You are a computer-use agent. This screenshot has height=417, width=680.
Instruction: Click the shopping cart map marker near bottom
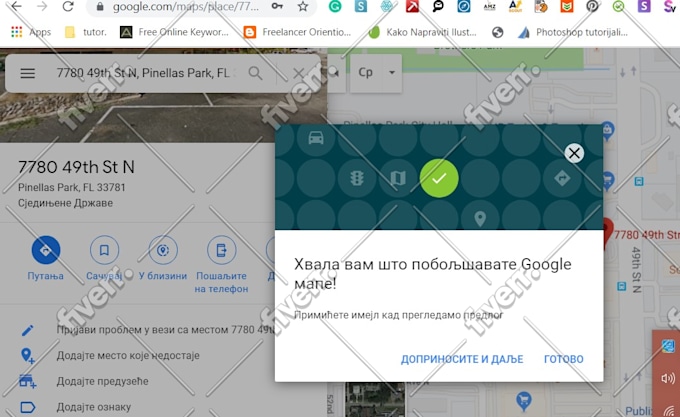coord(524,401)
